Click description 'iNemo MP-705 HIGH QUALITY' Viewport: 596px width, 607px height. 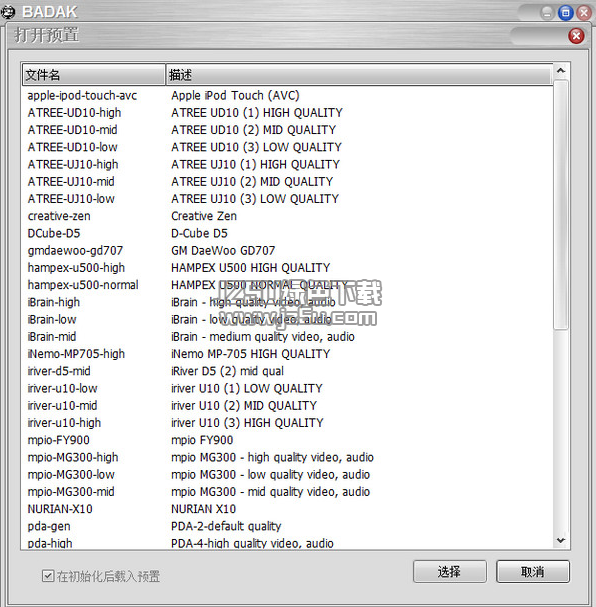250,354
